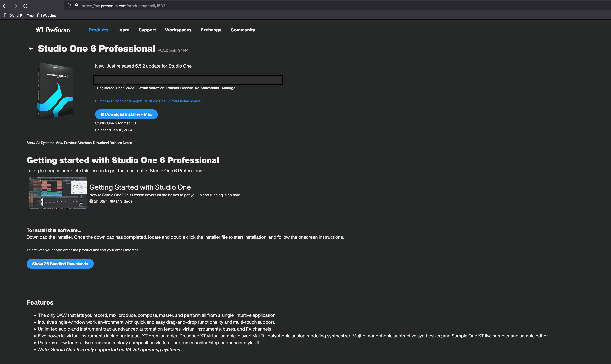Click the Features heading

40,302
